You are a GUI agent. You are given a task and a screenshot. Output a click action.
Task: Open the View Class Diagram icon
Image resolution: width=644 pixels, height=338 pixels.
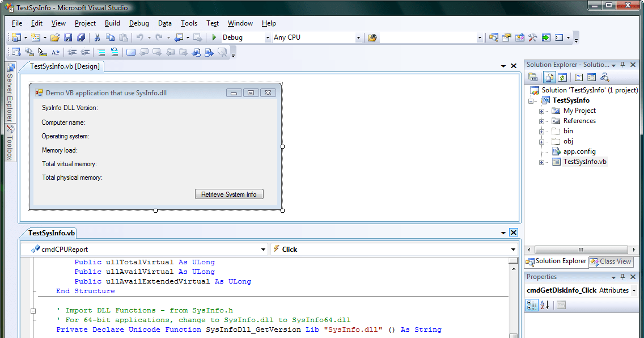pos(604,76)
